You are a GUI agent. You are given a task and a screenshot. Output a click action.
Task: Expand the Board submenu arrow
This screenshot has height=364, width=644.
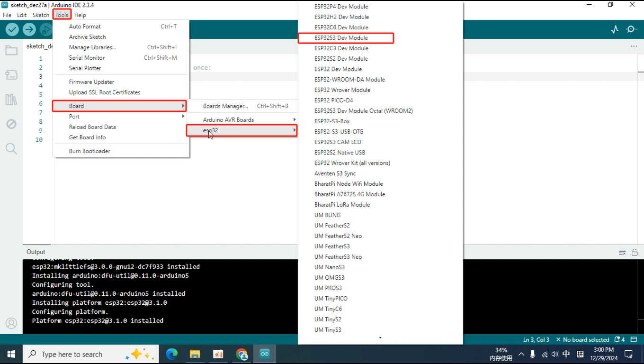[183, 106]
